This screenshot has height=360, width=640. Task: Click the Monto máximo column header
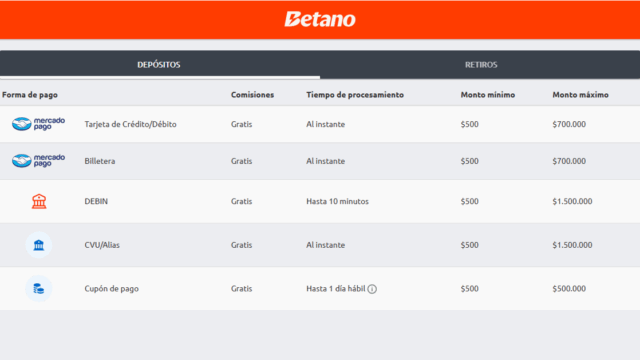(x=580, y=95)
